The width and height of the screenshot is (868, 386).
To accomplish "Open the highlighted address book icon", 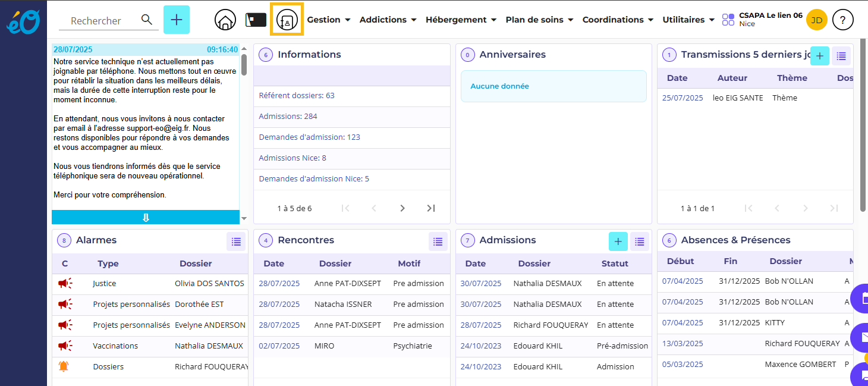I will (287, 20).
